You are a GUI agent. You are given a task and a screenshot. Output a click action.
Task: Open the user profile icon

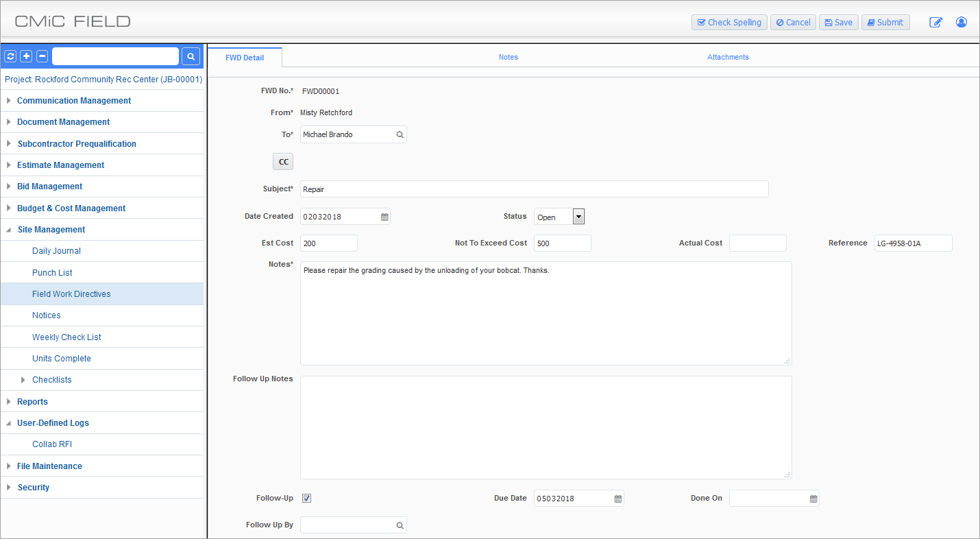(x=961, y=22)
